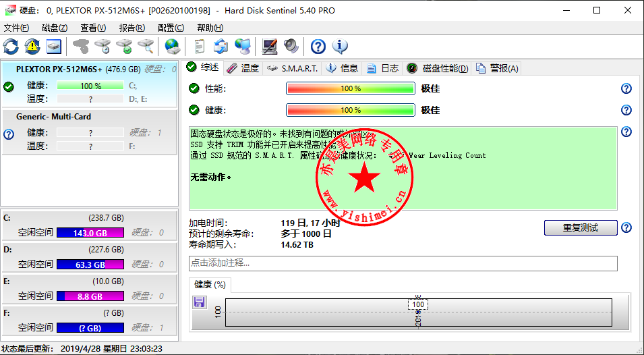Click the toolbar info bubble icon
The height and width of the screenshot is (355, 644).
340,47
